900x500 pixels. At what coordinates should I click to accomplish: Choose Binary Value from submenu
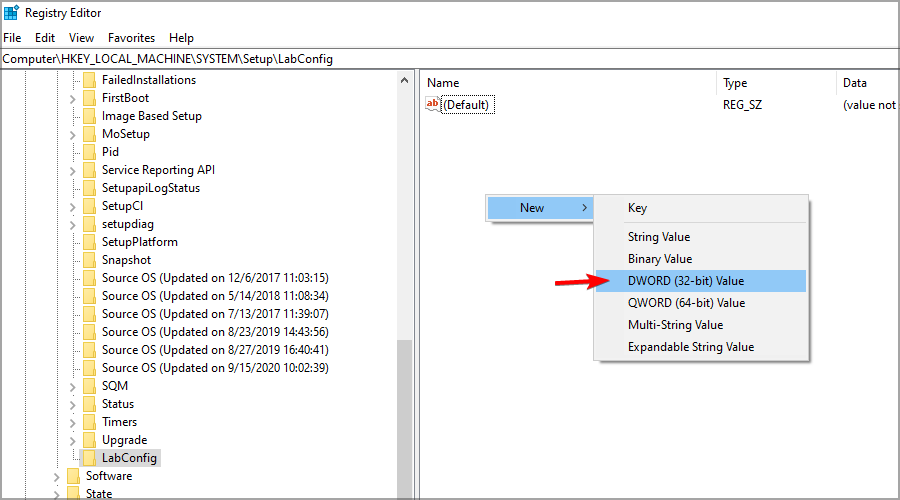click(x=701, y=259)
